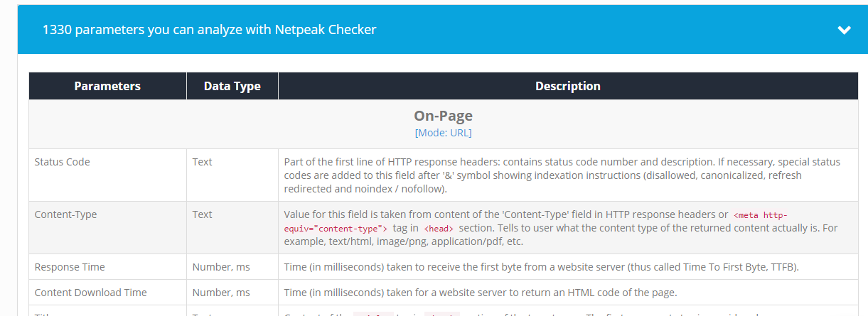
Task: Click 'Number, ms' data type for Response Time
Action: pyautogui.click(x=221, y=267)
